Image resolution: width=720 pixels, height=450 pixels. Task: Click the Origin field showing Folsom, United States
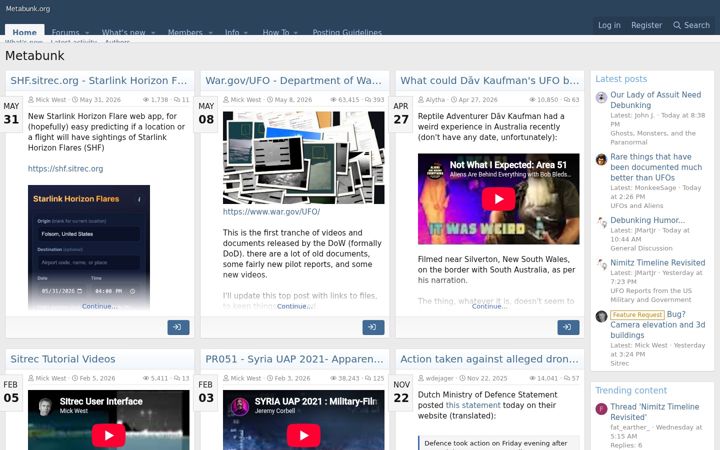89,234
